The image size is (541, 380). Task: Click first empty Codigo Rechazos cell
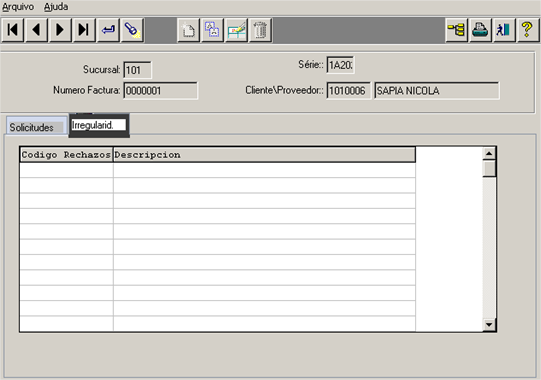(x=66, y=170)
